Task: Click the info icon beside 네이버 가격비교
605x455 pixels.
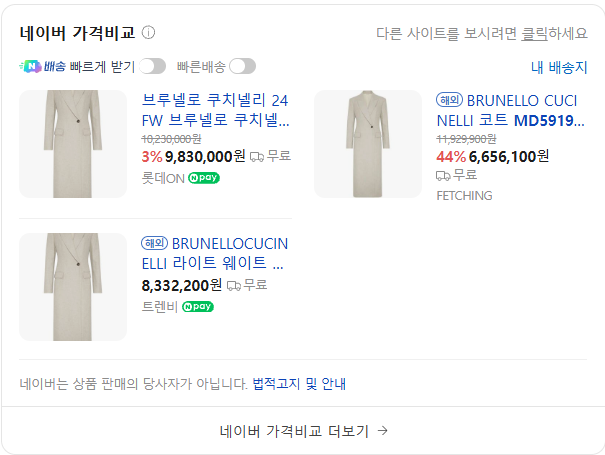Action: click(148, 32)
